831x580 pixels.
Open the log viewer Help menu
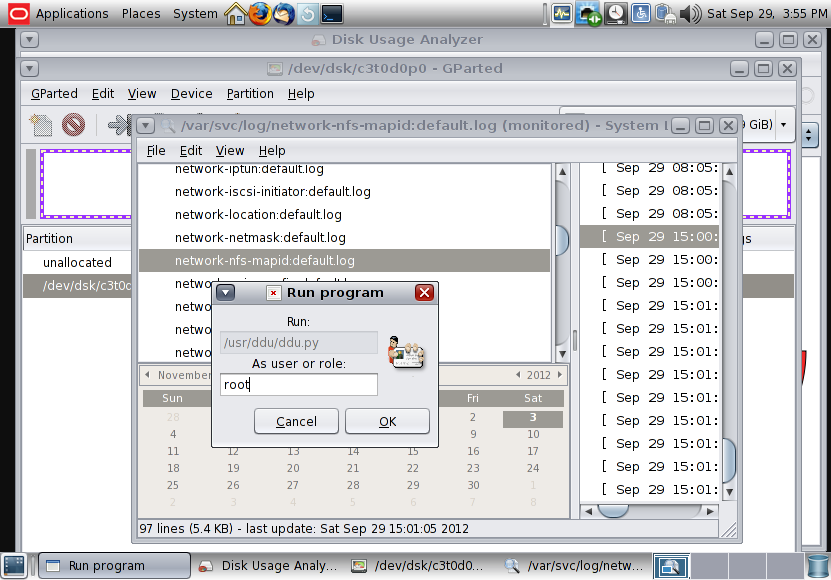(272, 151)
